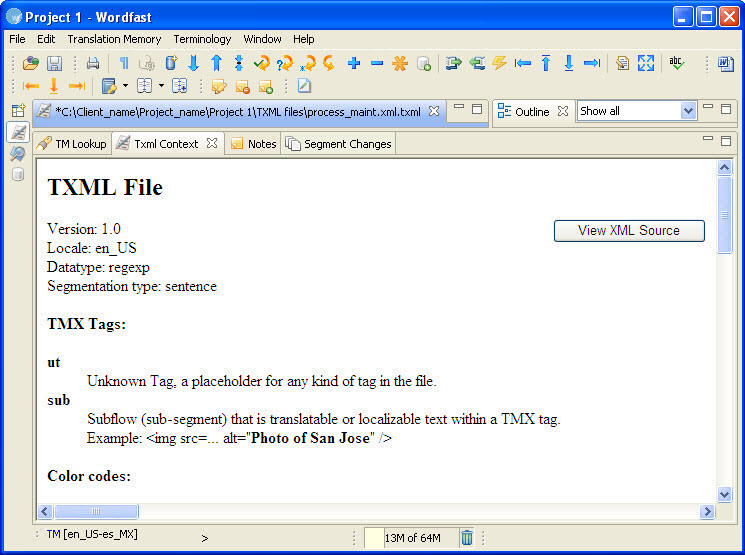Switch to the TM Lookup tab
This screenshot has width=745, height=555.
[x=72, y=144]
